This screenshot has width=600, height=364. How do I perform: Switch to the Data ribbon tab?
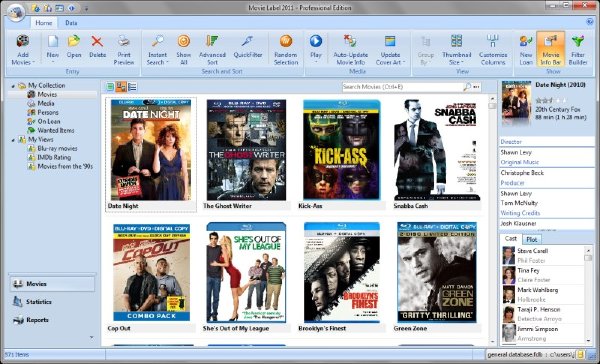[x=71, y=23]
